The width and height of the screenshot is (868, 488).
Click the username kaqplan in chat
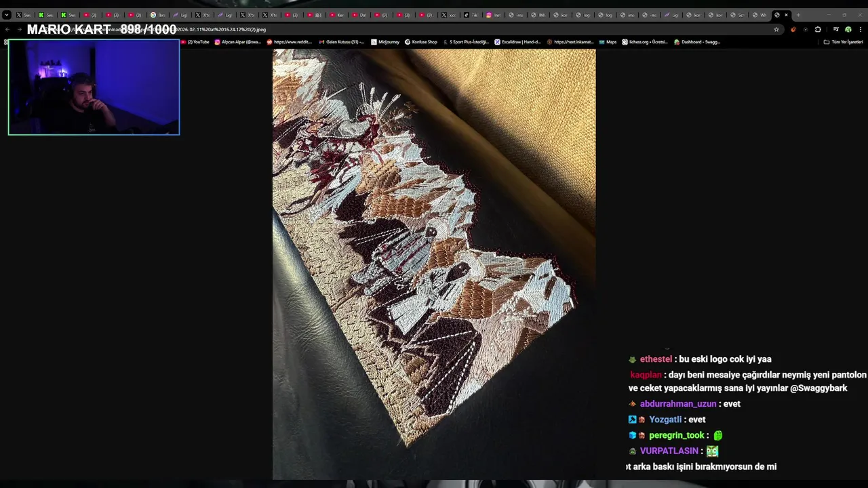646,375
